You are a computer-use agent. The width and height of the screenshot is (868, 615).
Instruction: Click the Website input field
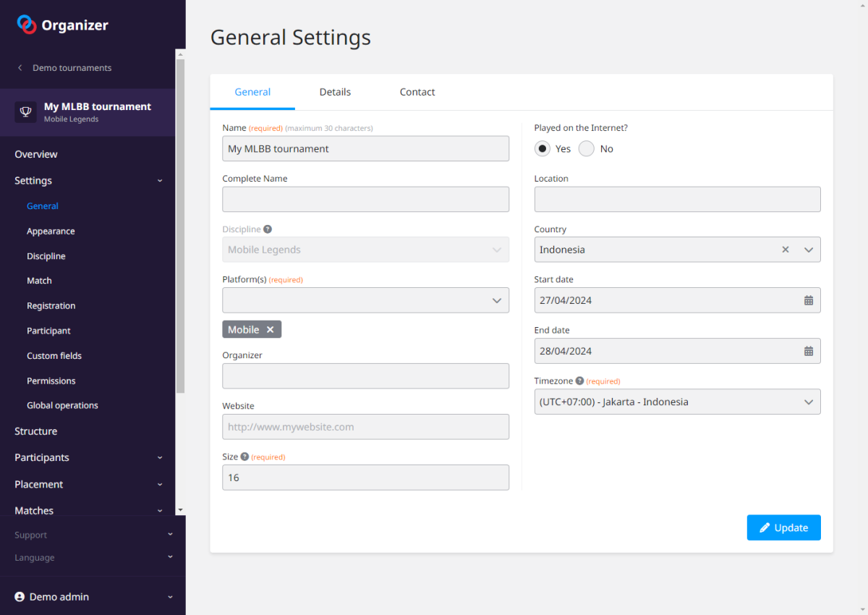click(x=365, y=427)
